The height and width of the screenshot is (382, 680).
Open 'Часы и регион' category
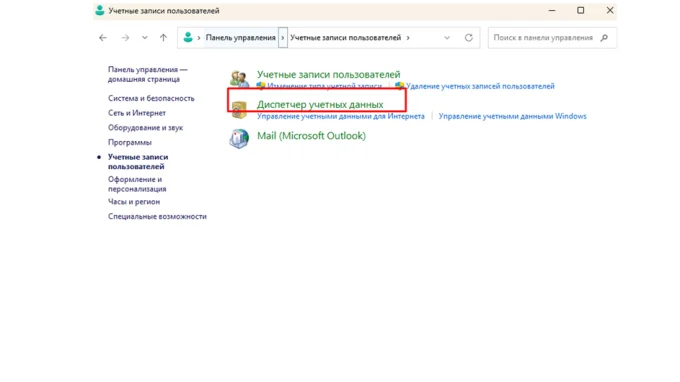coord(134,202)
